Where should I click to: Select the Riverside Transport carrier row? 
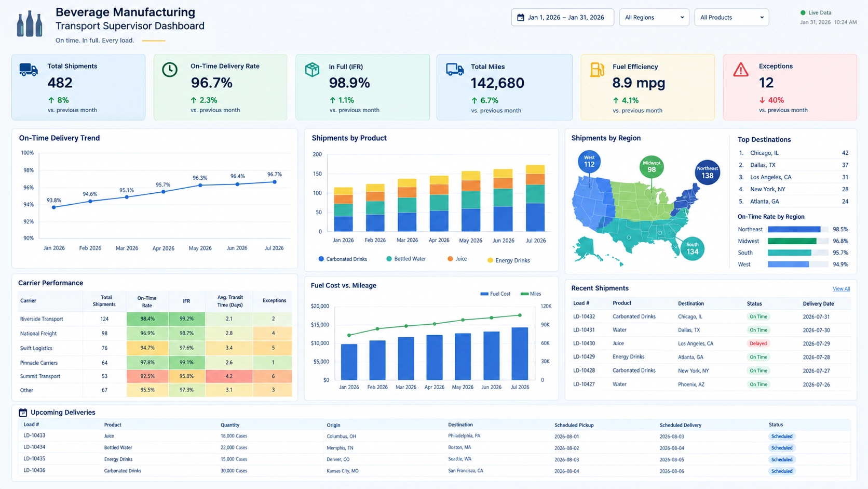[x=155, y=319]
